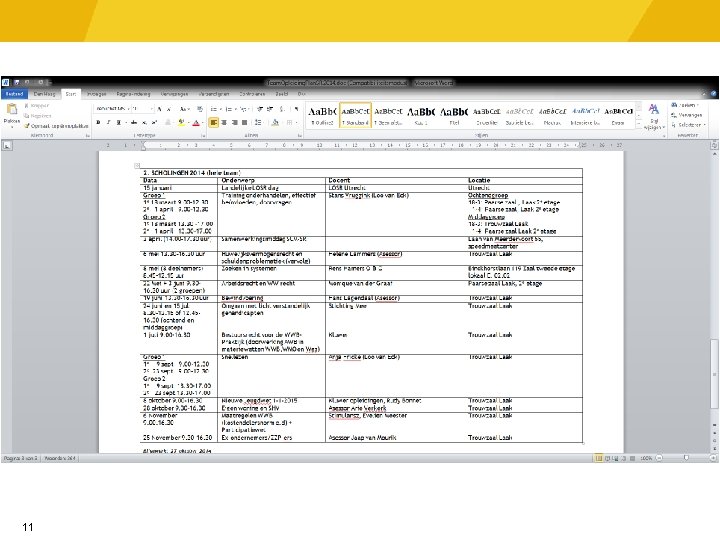This screenshot has width=720, height=540.
Task: Open the font color dropdown arrow
Action: tap(202, 123)
